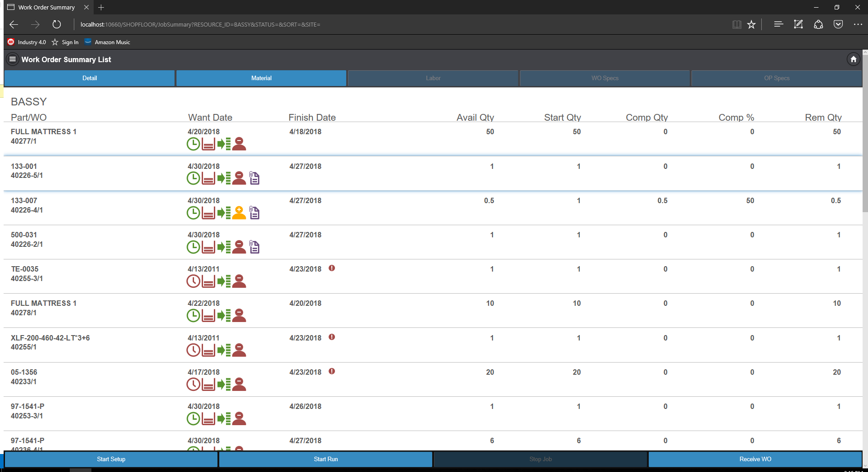This screenshot has height=472, width=868.
Task: Switch to the Labor tab
Action: pos(433,78)
